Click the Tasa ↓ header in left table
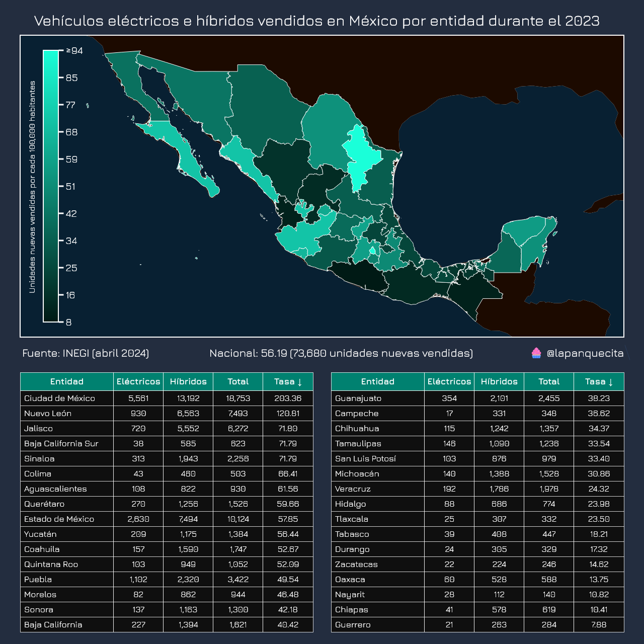644x644 pixels. [x=288, y=381]
